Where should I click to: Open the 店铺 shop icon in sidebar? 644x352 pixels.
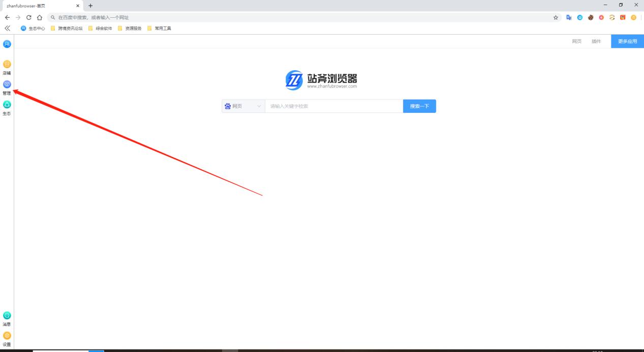click(x=7, y=64)
